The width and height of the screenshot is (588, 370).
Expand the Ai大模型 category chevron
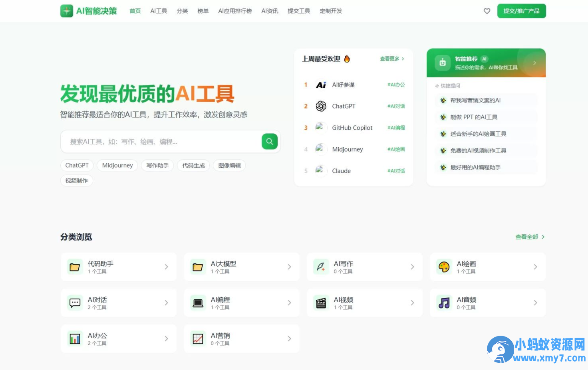[x=289, y=267]
